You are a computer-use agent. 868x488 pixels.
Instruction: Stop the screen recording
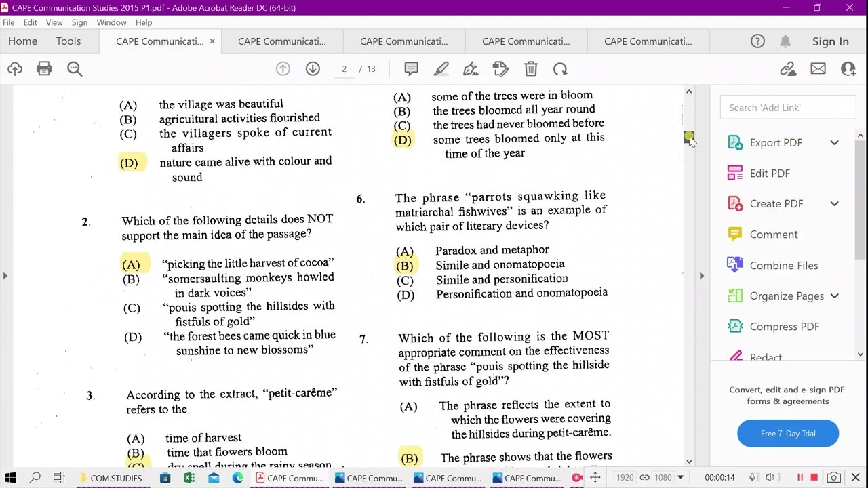click(814, 478)
